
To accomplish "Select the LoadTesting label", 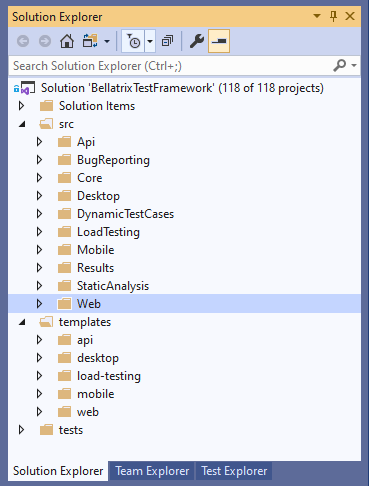I will [108, 232].
